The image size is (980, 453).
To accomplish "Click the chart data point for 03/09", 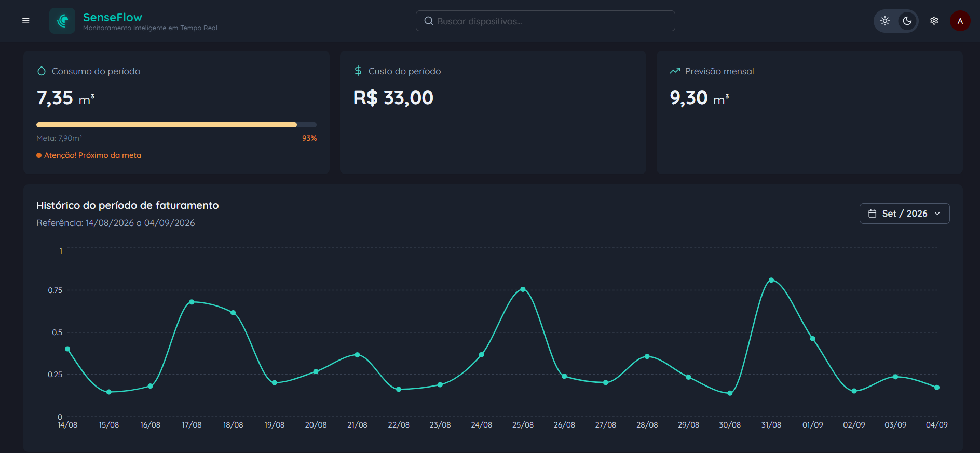I will (895, 377).
